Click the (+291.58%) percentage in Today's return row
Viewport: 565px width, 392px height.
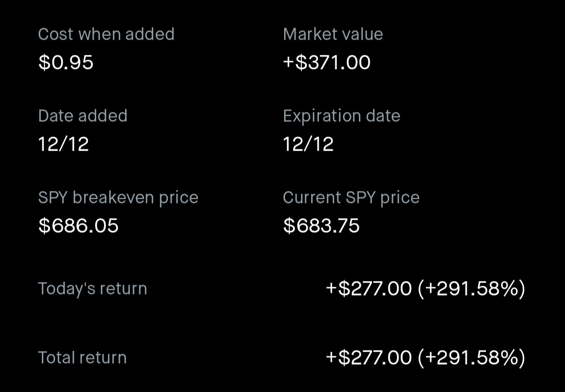(x=471, y=288)
